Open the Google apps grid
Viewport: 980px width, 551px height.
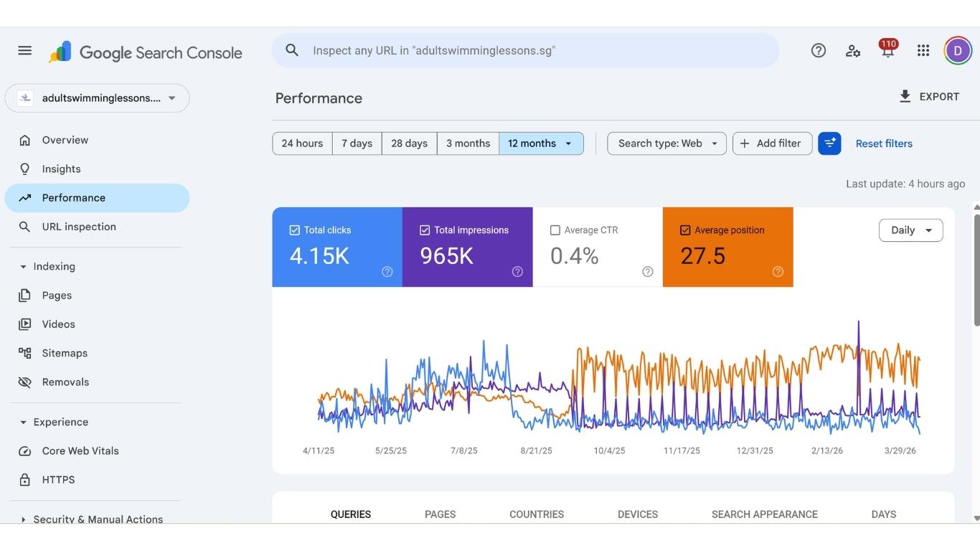pos(923,50)
